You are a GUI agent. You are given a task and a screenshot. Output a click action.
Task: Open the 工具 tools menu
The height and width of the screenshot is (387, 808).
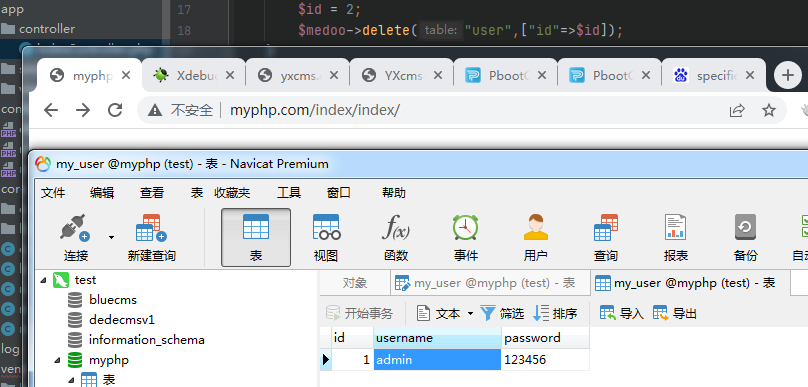(289, 193)
